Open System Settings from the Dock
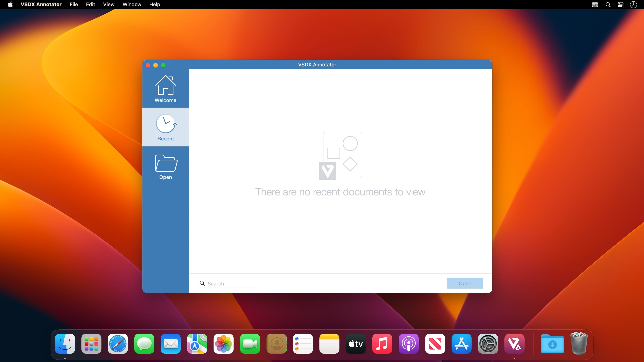The height and width of the screenshot is (362, 644). click(x=488, y=344)
